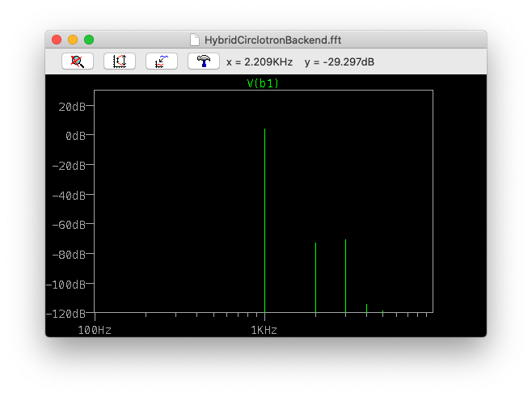Image resolution: width=532 pixels, height=397 pixels.
Task: Click the HybridCirclotronBackend.fft window title
Action: coord(272,40)
